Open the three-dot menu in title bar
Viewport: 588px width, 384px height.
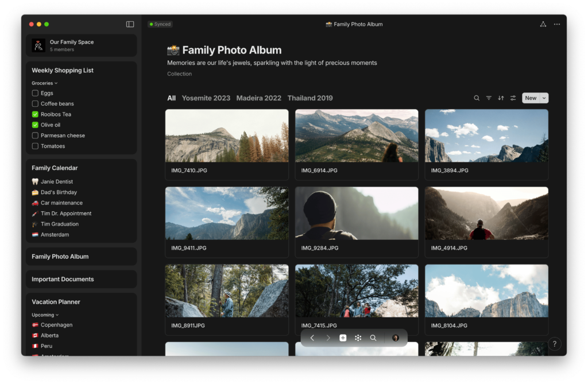(x=556, y=24)
